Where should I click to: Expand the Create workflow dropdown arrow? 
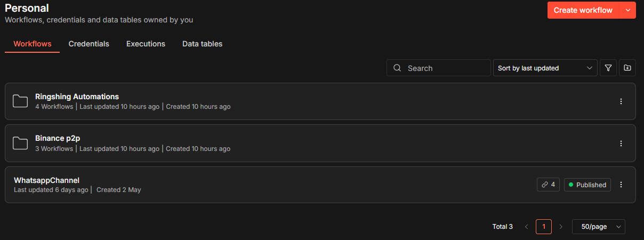[x=627, y=10]
